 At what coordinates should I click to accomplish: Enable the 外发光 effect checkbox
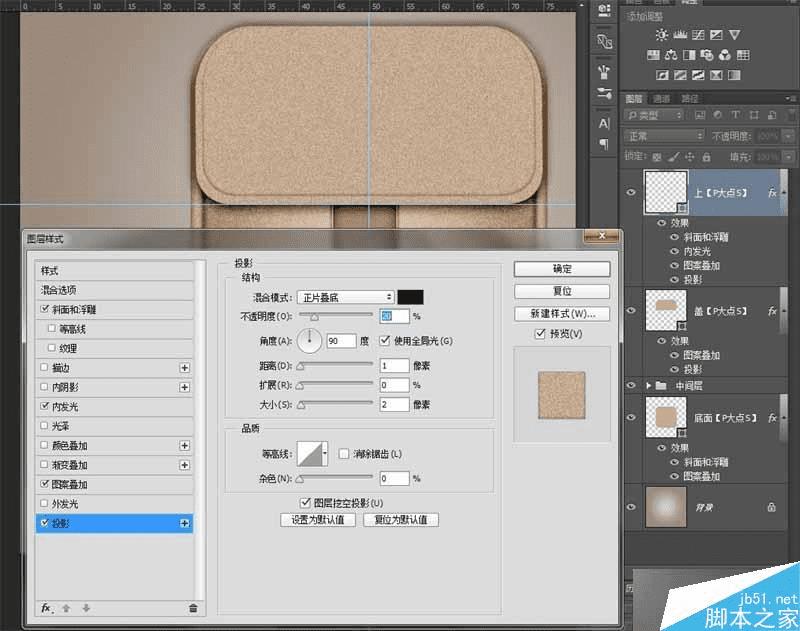[43, 504]
